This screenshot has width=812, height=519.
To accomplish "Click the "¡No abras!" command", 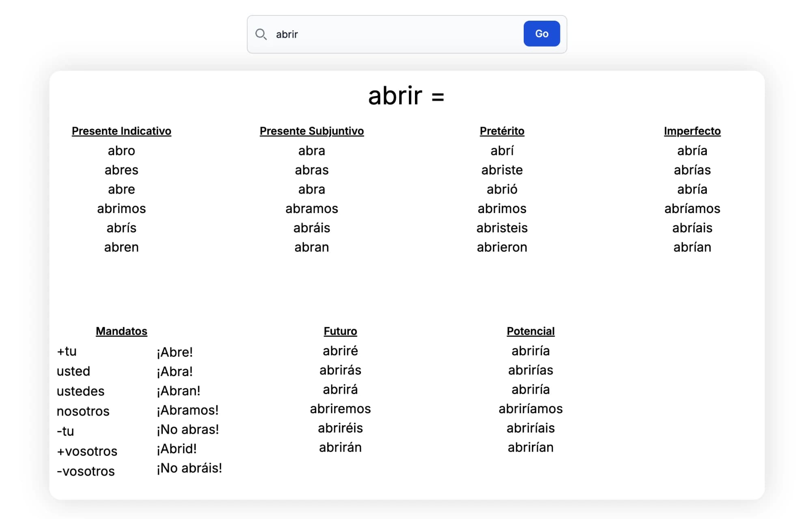I will 188,429.
